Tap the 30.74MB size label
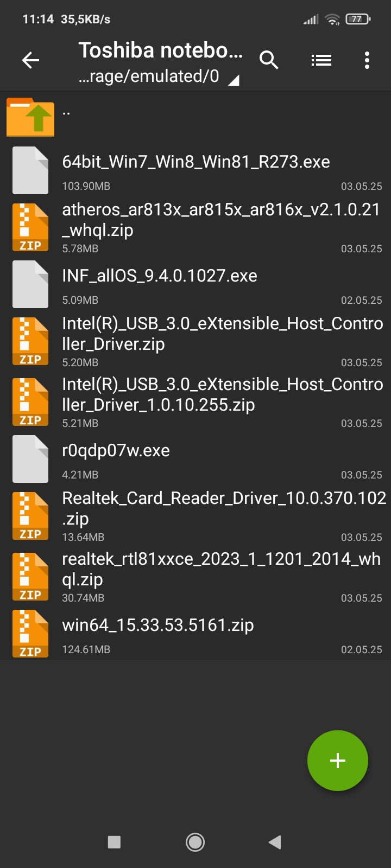 pyautogui.click(x=83, y=598)
